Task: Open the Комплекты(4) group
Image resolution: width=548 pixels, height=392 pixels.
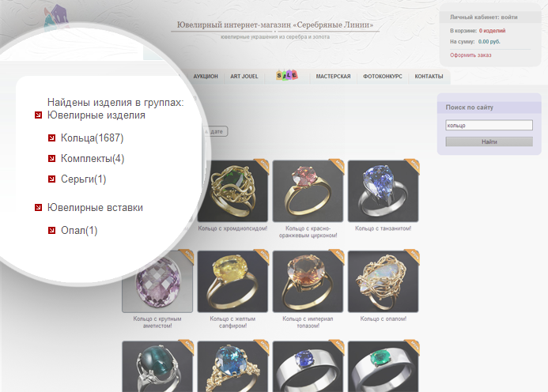Action: 93,159
